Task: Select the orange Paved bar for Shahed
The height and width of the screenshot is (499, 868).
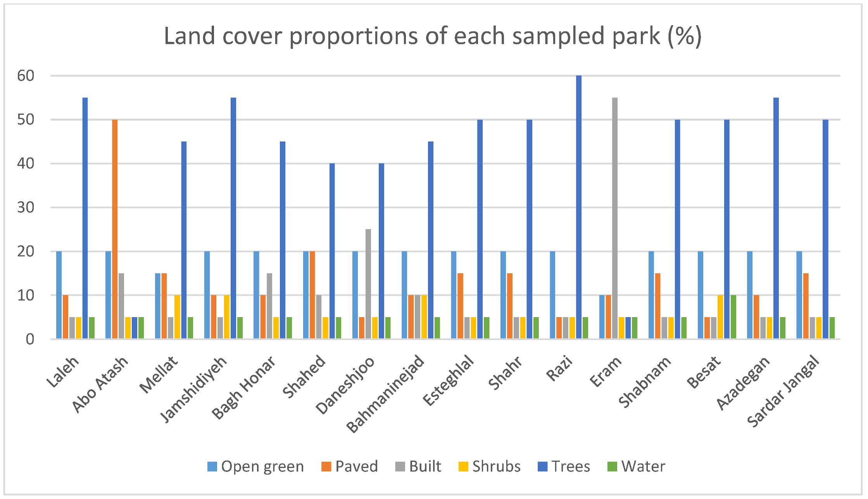Action: pos(312,295)
